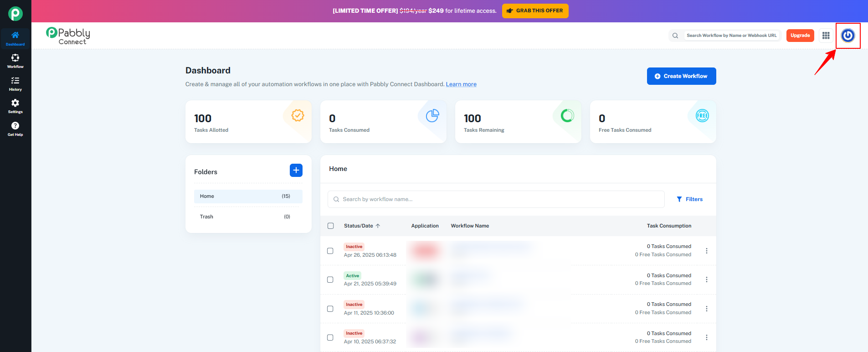Image resolution: width=868 pixels, height=352 pixels.
Task: Click the Tasks Allotted badge icon
Action: (298, 115)
